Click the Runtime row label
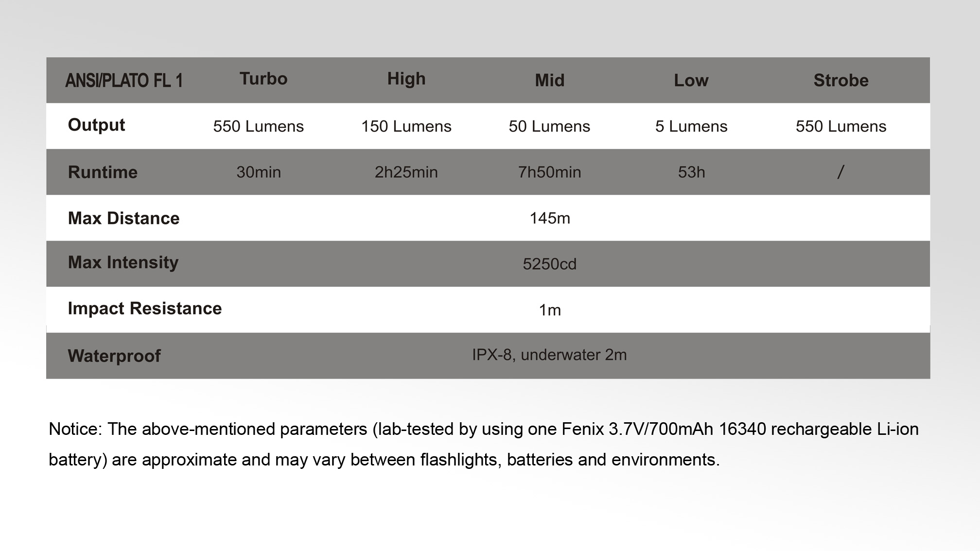Image resolution: width=980 pixels, height=551 pixels. click(103, 172)
